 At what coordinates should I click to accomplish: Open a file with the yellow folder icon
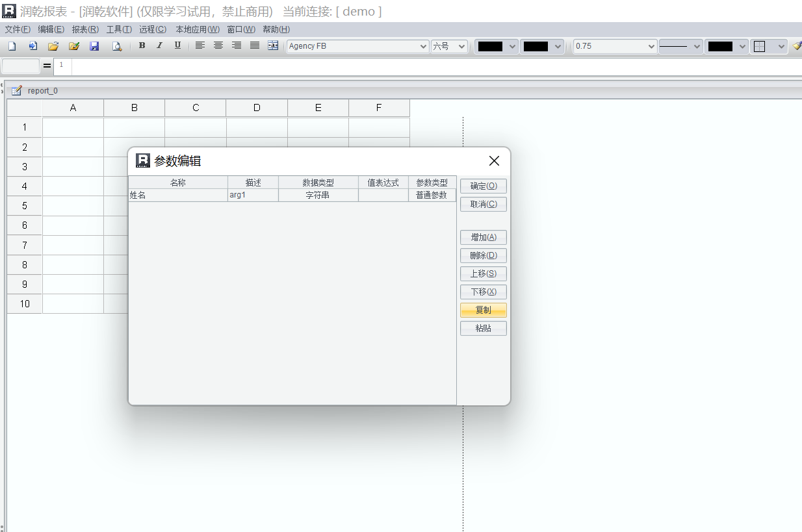point(53,46)
